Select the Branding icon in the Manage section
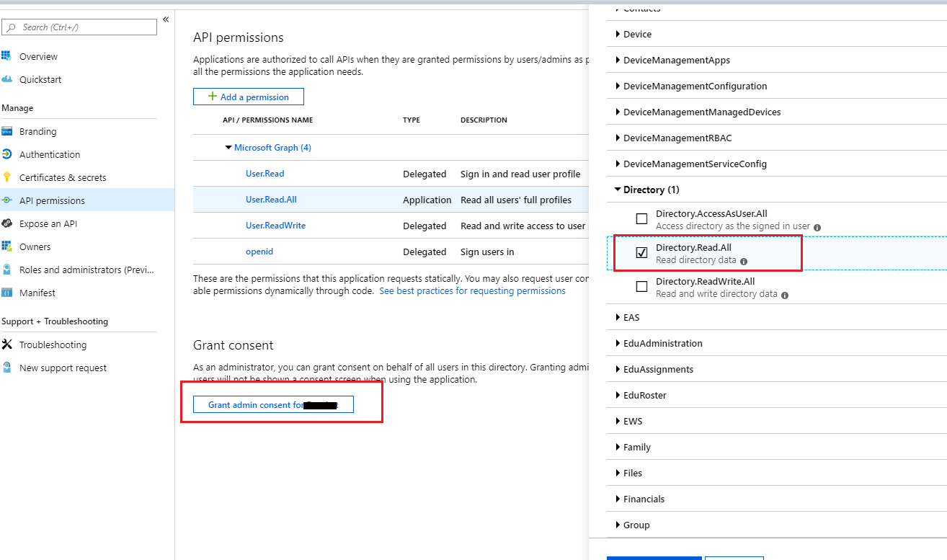The image size is (947, 560). pyautogui.click(x=6, y=131)
